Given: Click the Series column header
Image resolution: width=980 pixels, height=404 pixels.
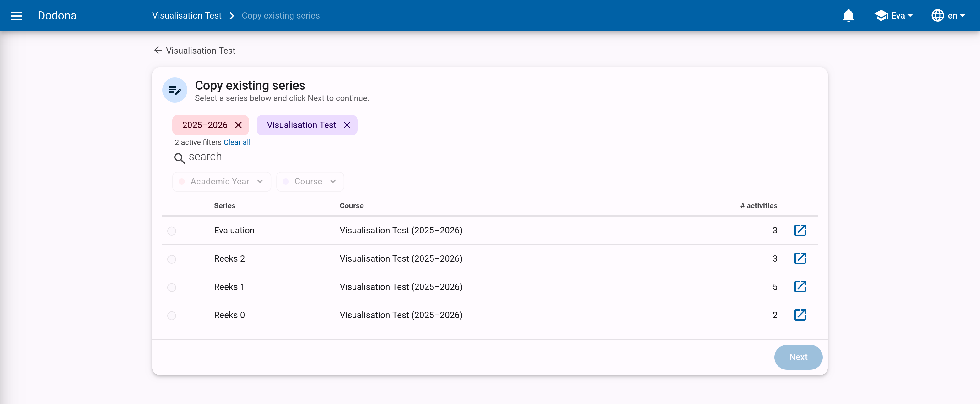Looking at the screenshot, I should (x=224, y=206).
